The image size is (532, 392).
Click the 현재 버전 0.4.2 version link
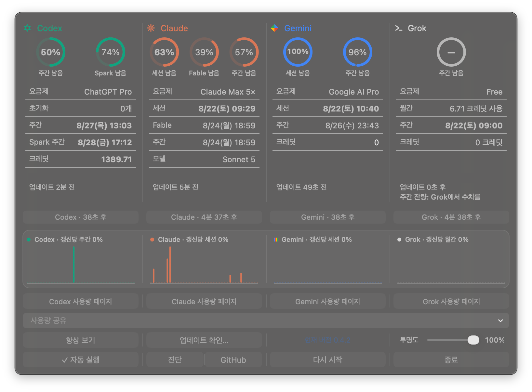click(x=328, y=340)
